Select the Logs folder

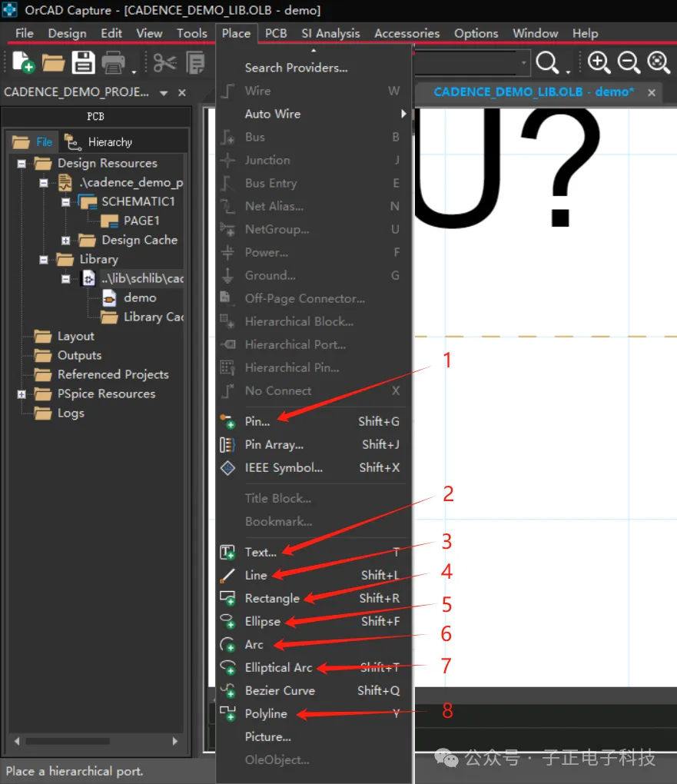(71, 414)
